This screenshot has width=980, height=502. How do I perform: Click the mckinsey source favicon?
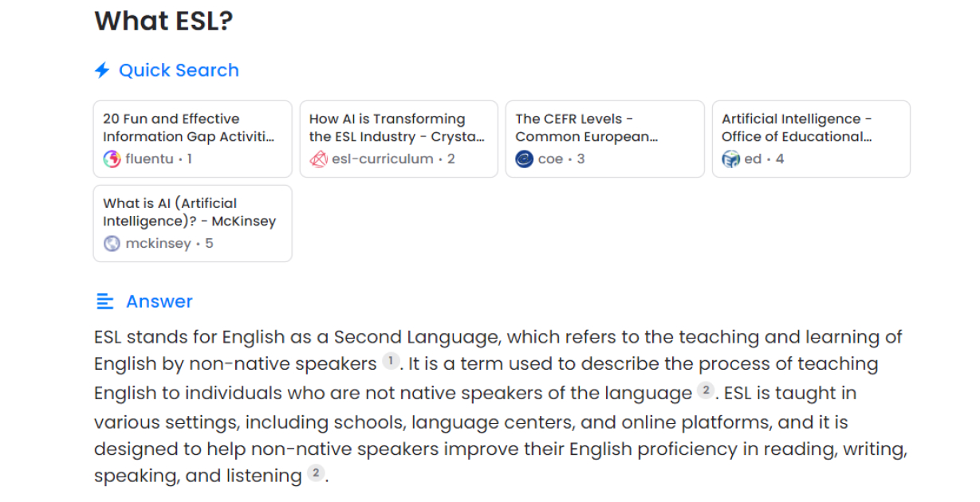(112, 243)
